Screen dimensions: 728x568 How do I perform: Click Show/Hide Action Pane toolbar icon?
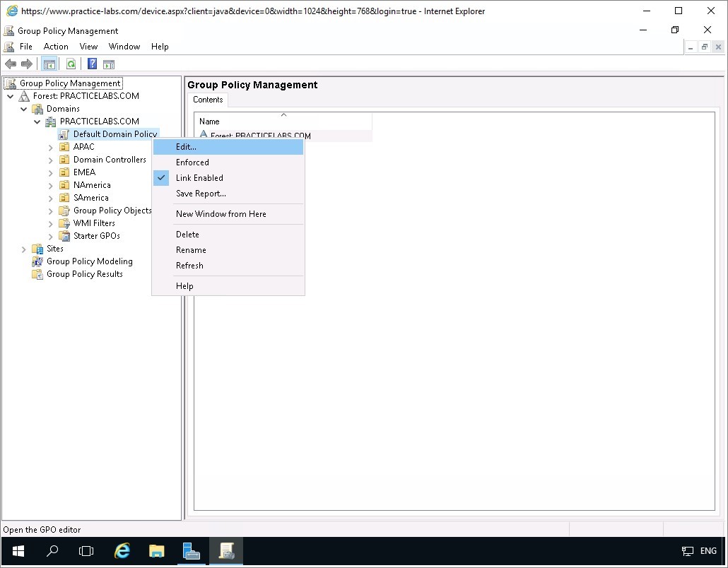(x=109, y=64)
